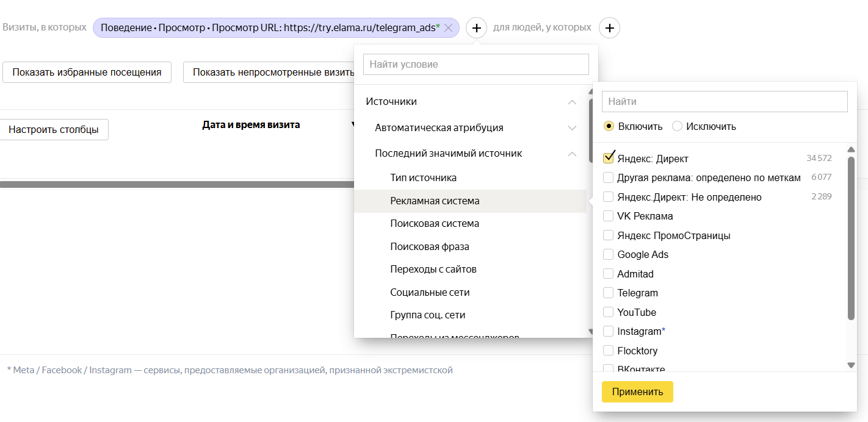Collapse the Источники section
This screenshot has height=422, width=868.
tap(573, 101)
